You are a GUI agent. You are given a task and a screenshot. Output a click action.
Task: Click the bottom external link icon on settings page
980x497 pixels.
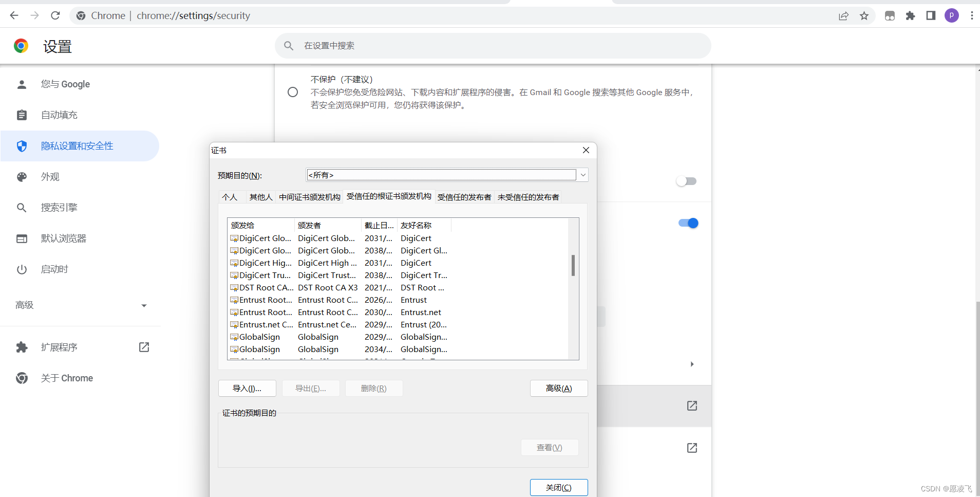click(x=692, y=448)
